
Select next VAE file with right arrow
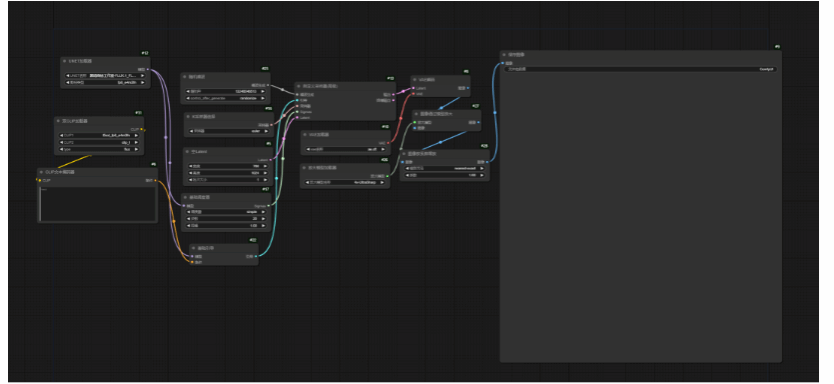[383, 149]
